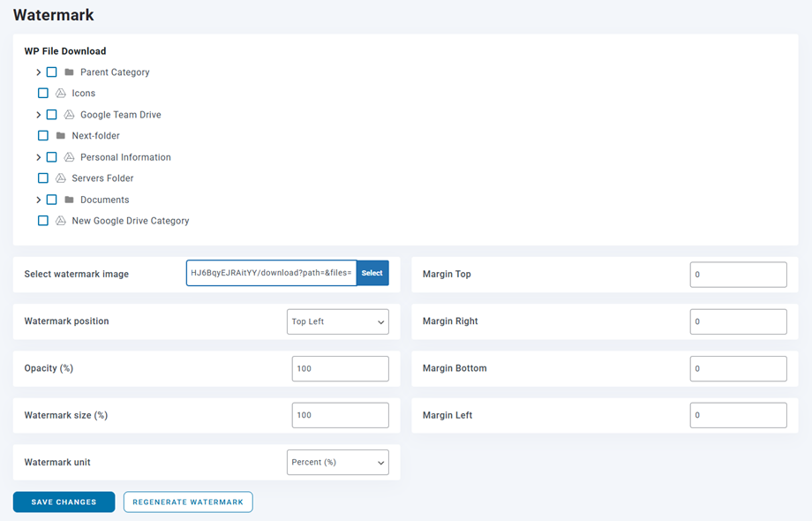Viewport: 812px width, 521px height.
Task: Click Drive icon beside New Google Drive Category
Action: pyautogui.click(x=61, y=221)
